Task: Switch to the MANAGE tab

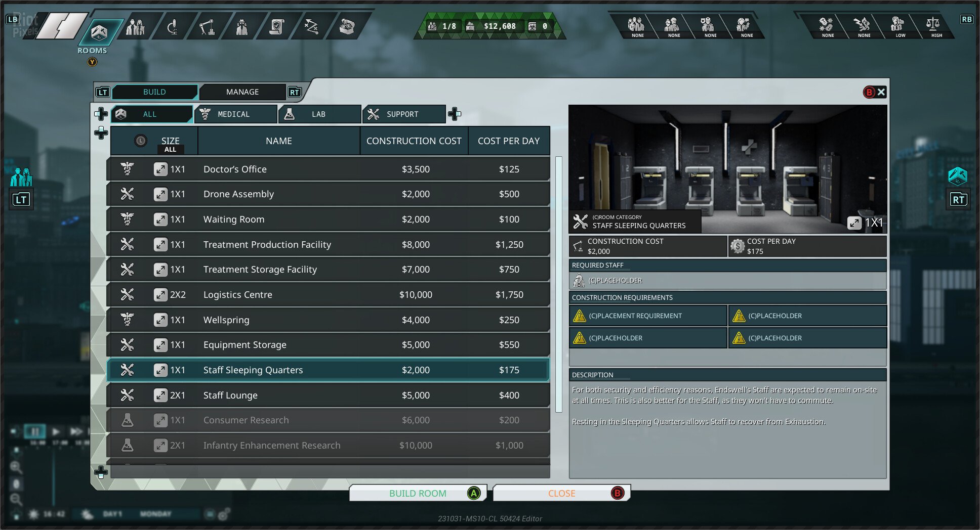Action: coord(242,92)
